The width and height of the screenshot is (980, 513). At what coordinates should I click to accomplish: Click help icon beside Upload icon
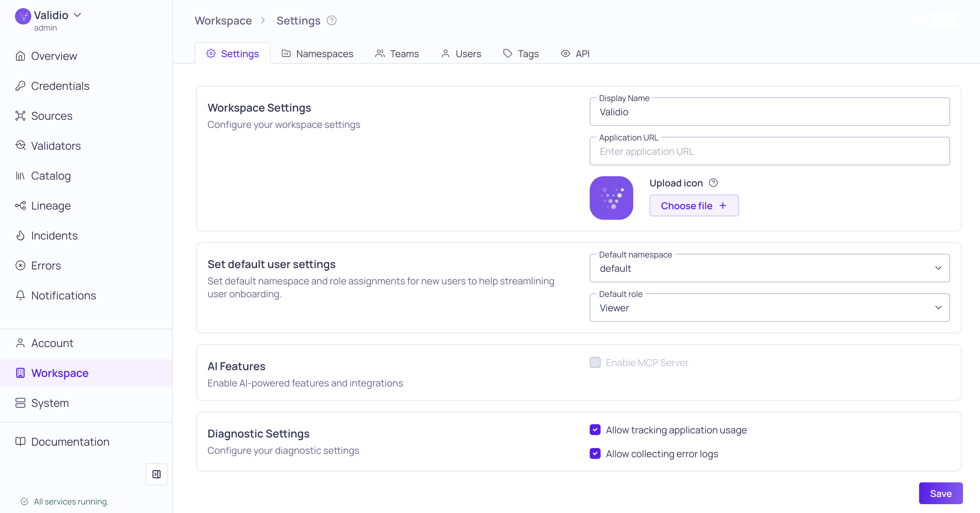pyautogui.click(x=713, y=183)
